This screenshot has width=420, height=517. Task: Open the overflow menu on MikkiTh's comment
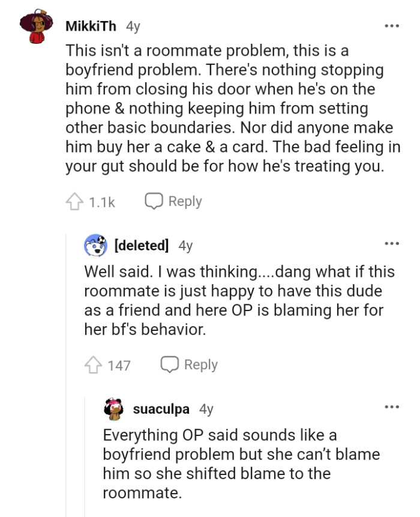(x=392, y=25)
